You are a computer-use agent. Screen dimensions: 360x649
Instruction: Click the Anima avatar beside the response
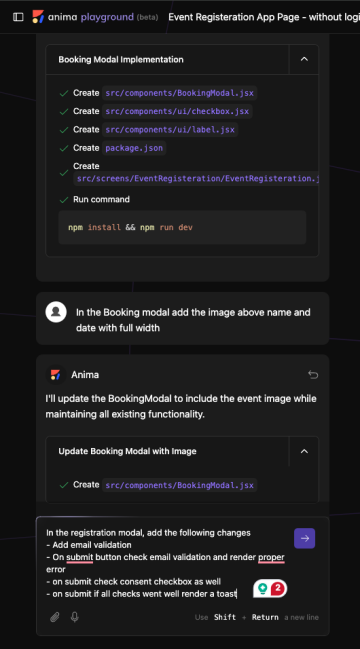[56, 375]
